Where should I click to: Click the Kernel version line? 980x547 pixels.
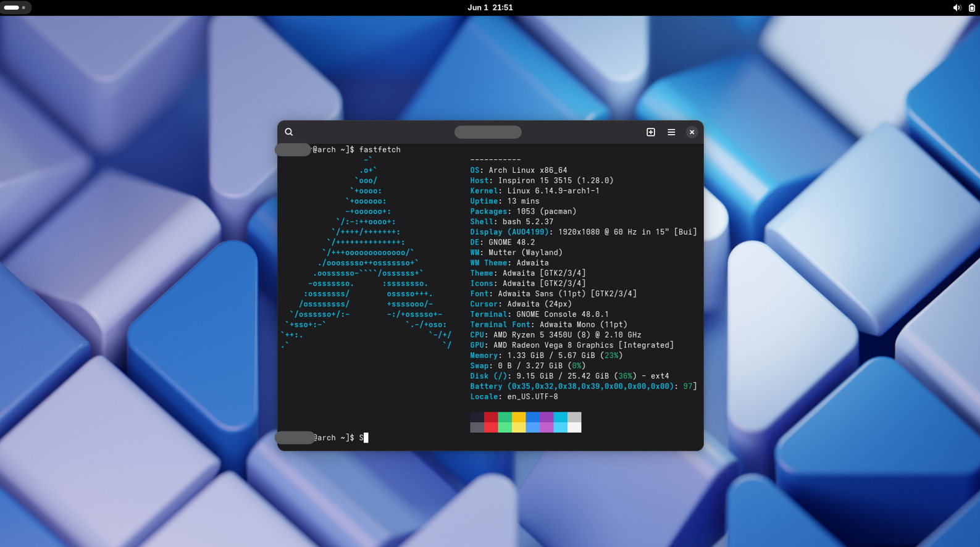pos(534,191)
